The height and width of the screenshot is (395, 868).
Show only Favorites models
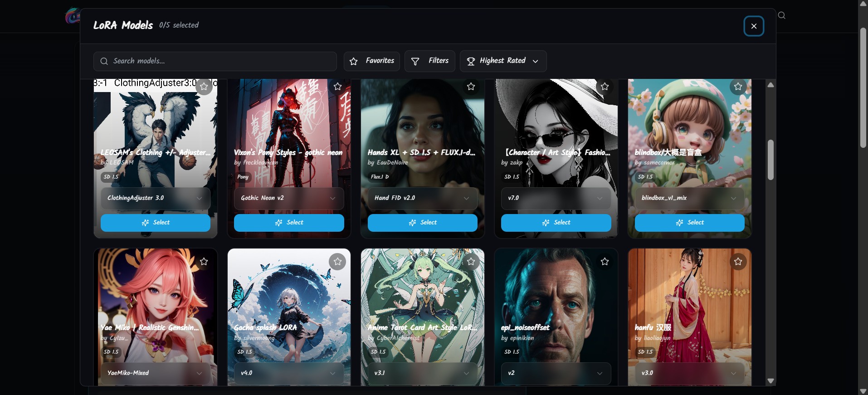click(371, 61)
